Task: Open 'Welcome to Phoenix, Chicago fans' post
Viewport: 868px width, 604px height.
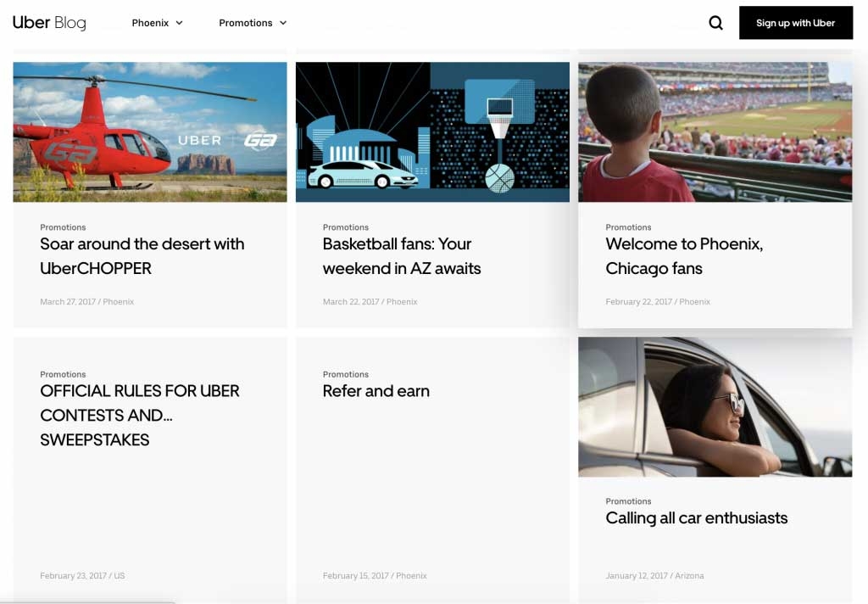Action: coord(683,256)
